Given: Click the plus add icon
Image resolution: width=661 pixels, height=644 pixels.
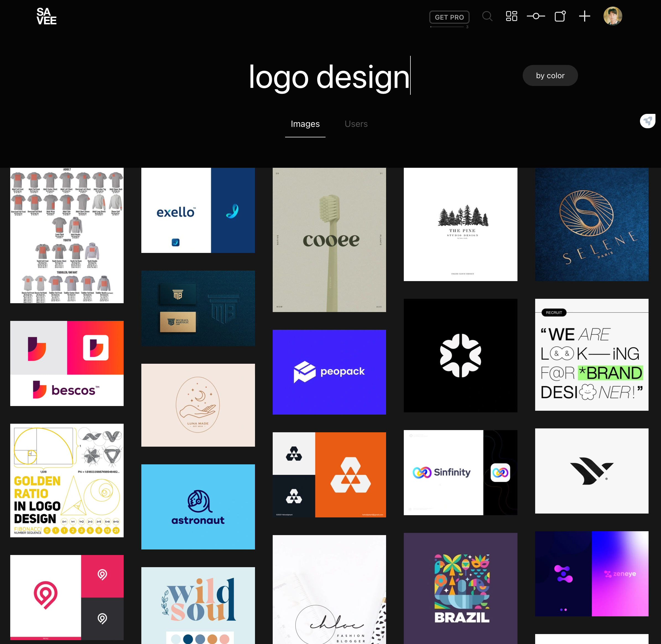Looking at the screenshot, I should [584, 16].
